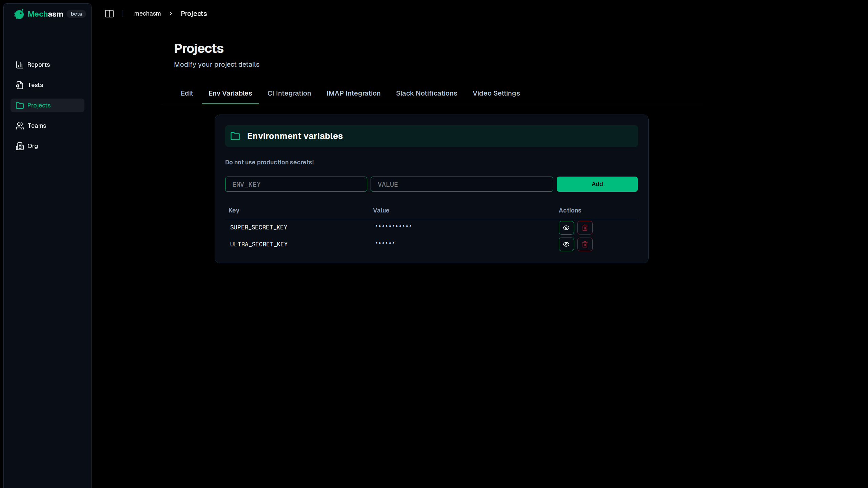
Task: Open Org via its sidebar icon
Action: click(x=20, y=146)
